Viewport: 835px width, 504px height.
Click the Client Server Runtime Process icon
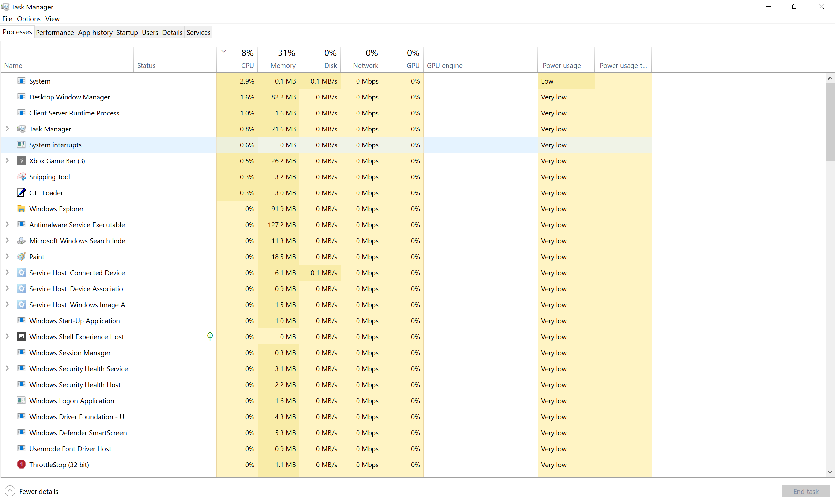[x=21, y=113]
